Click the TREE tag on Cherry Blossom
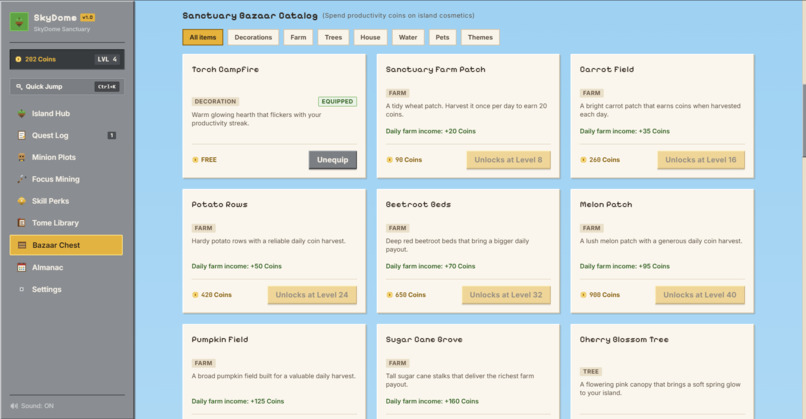 pos(591,371)
